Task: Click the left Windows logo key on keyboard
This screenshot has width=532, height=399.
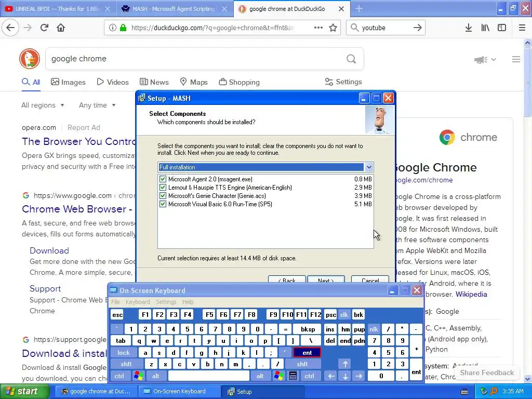Action: [138, 376]
